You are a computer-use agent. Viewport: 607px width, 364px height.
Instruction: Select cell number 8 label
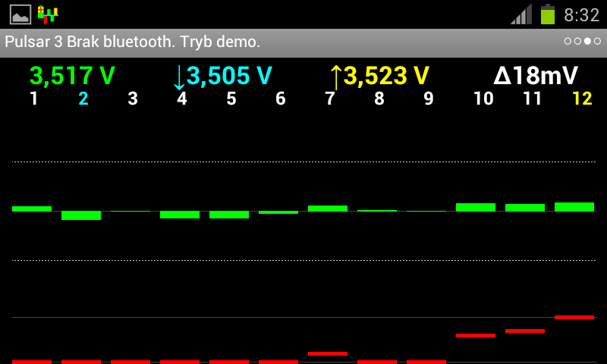379,99
